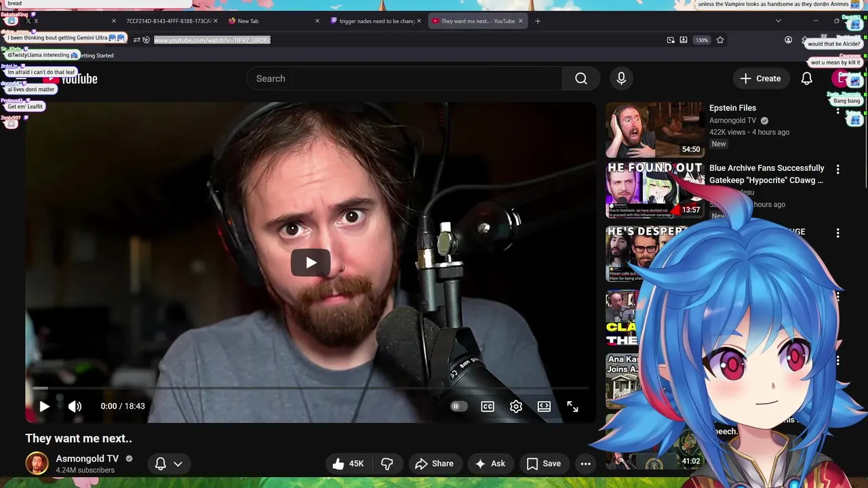
Task: Switch to theater mode view
Action: pos(544,406)
